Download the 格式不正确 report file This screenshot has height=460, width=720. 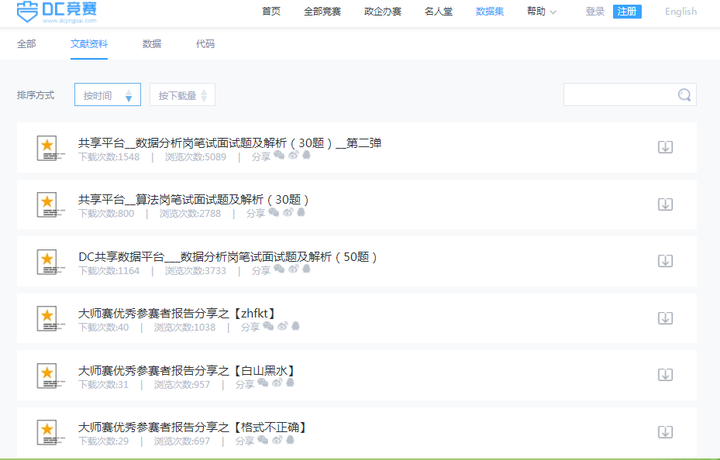click(665, 432)
